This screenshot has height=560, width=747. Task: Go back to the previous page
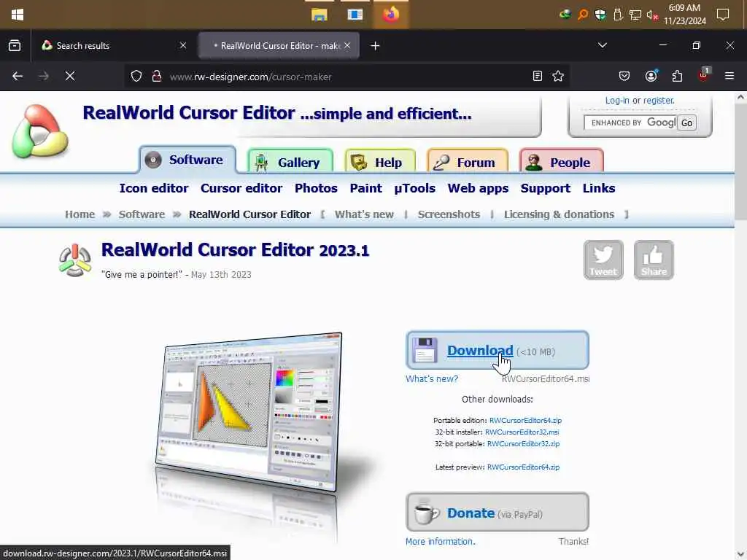18,76
